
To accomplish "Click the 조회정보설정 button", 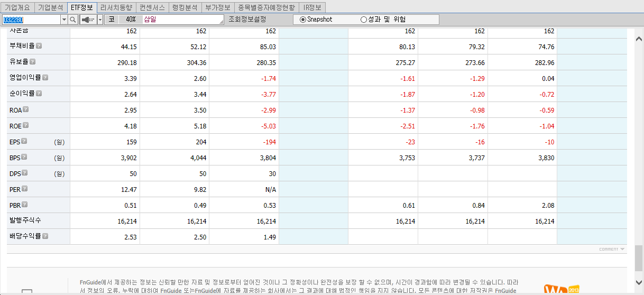I will [x=247, y=20].
